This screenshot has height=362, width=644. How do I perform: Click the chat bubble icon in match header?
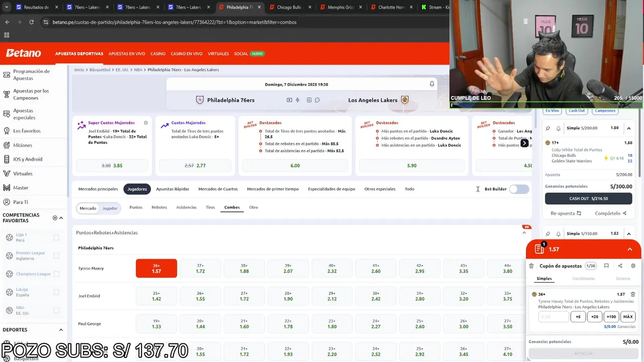[317, 100]
